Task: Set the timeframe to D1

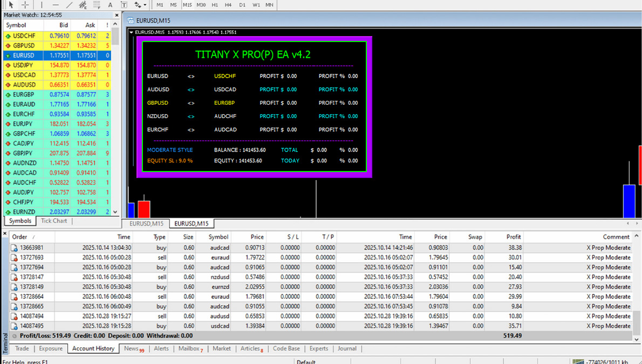Action: click(x=242, y=5)
